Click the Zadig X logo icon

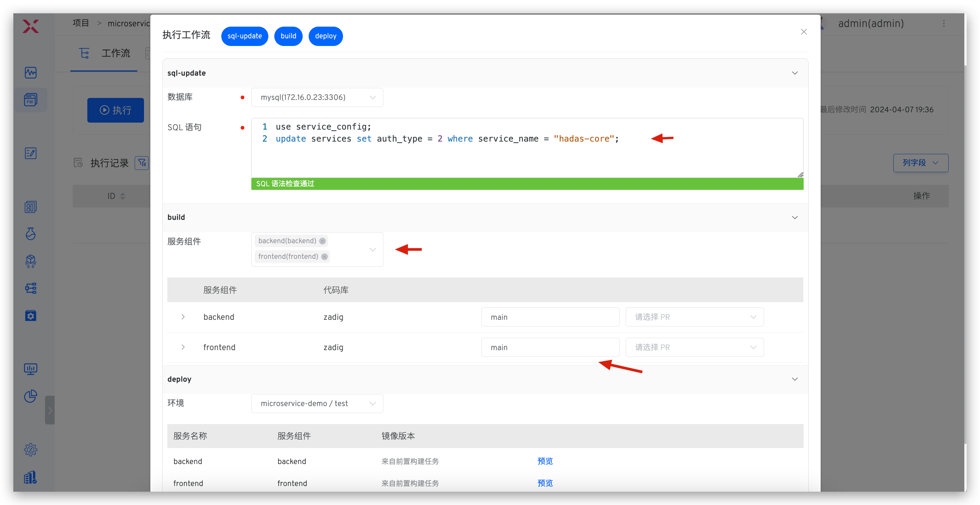[x=30, y=27]
